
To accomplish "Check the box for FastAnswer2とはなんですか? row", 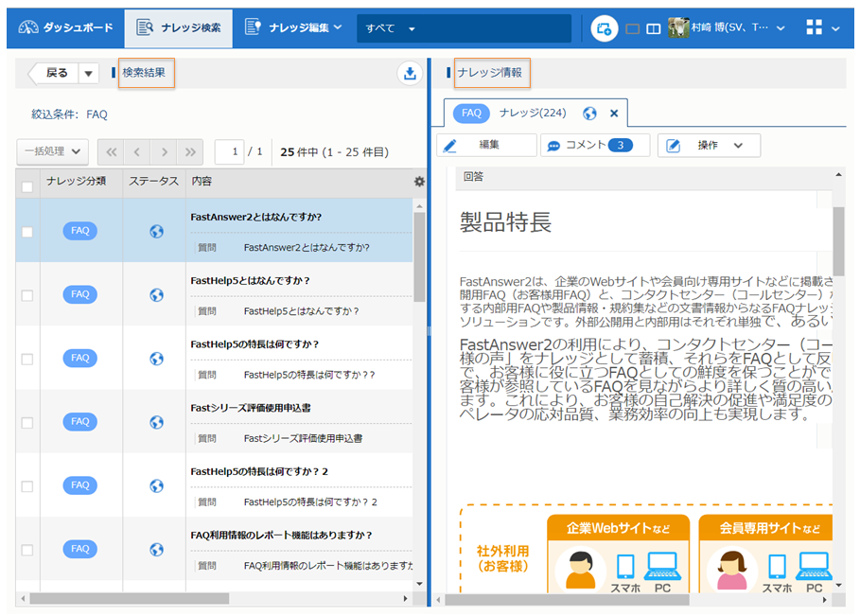I will 26,232.
